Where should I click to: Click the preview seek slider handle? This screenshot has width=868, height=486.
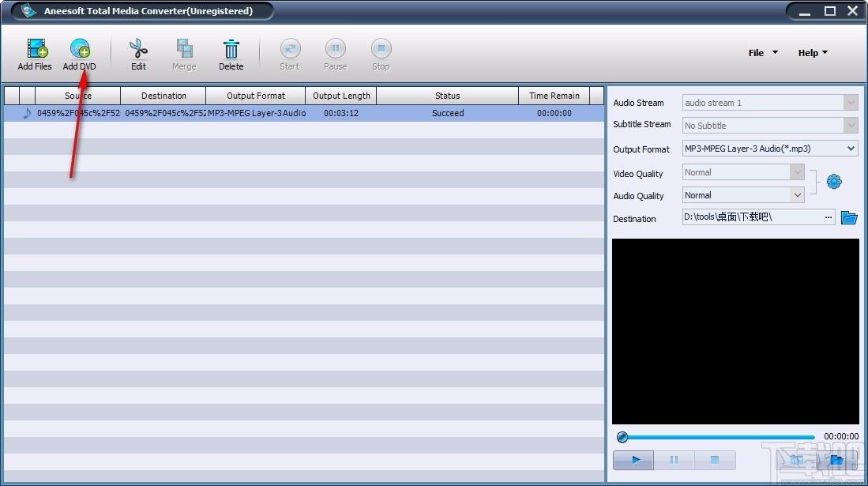click(622, 437)
